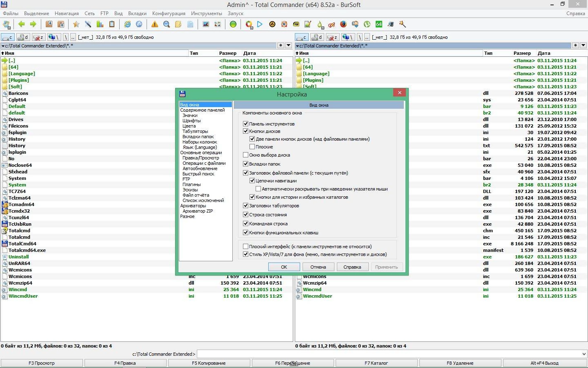The width and height of the screenshot is (588, 368).
Task: Select 'Архиватор ZIP' in the settings list
Action: pos(198,211)
